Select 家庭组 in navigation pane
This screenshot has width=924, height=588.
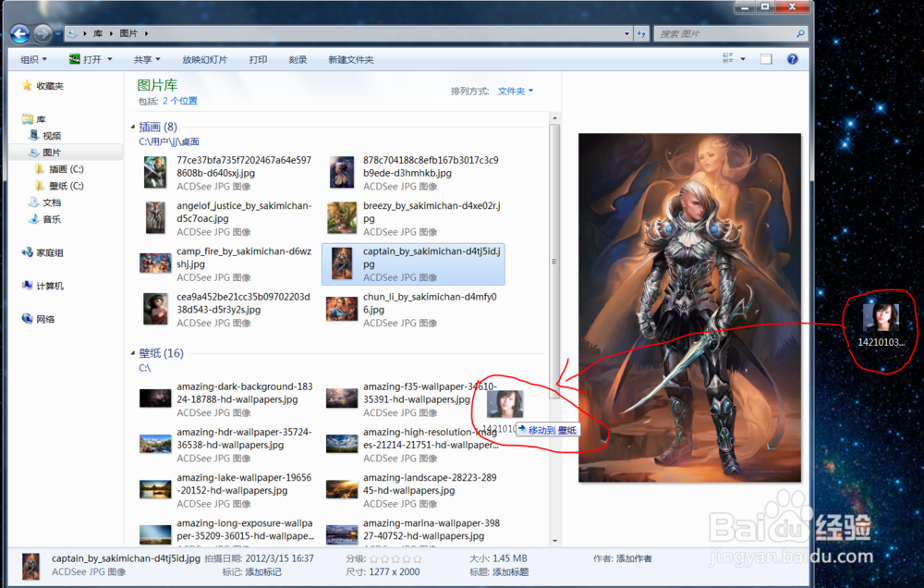point(43,252)
